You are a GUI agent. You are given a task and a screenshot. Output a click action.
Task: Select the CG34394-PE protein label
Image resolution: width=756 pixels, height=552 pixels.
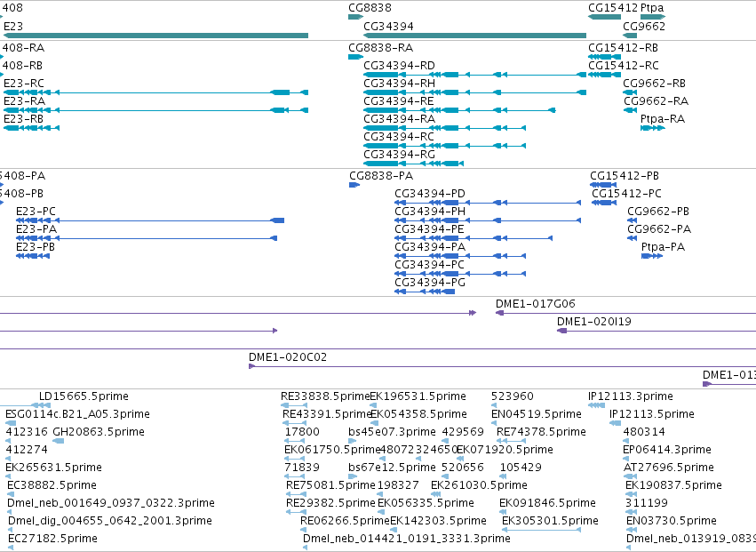430,229
